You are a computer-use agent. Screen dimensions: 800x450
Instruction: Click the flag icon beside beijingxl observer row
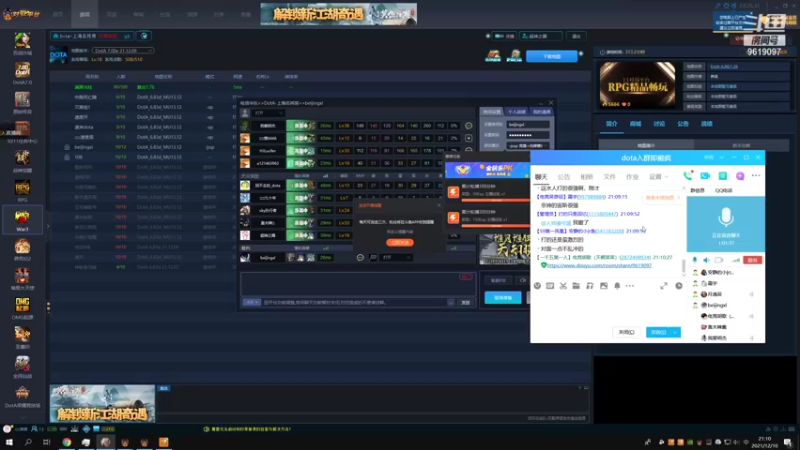coord(373,258)
